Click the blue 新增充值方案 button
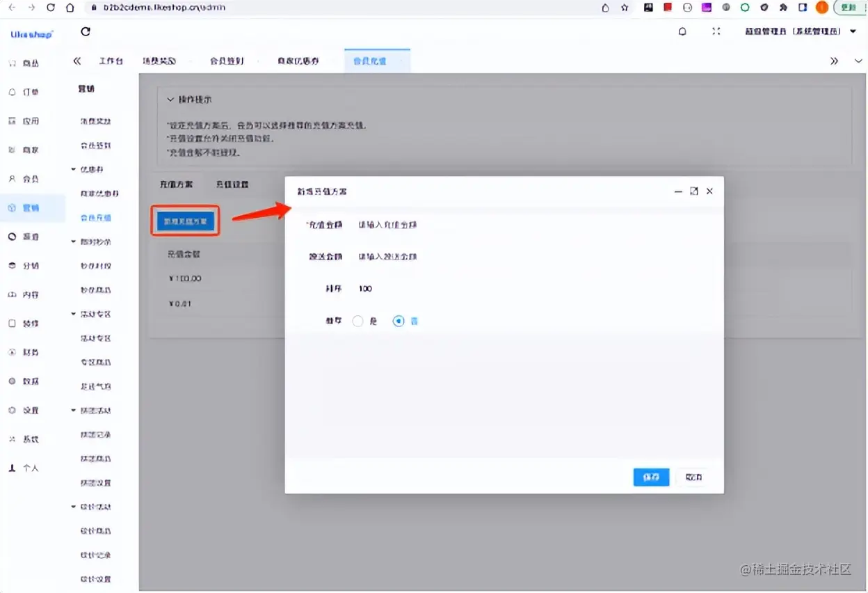Screen dimensions: 868x593 coord(185,221)
